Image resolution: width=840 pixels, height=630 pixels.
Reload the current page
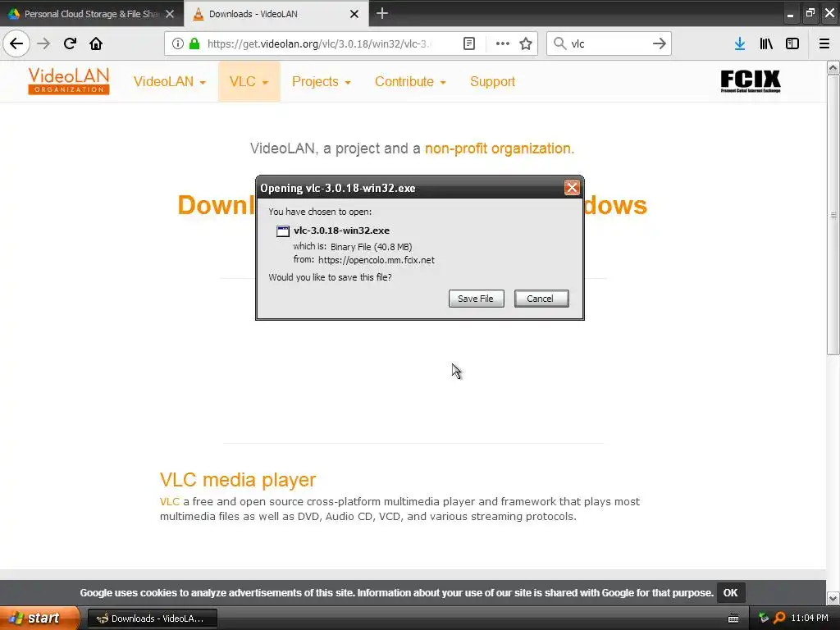click(x=70, y=43)
